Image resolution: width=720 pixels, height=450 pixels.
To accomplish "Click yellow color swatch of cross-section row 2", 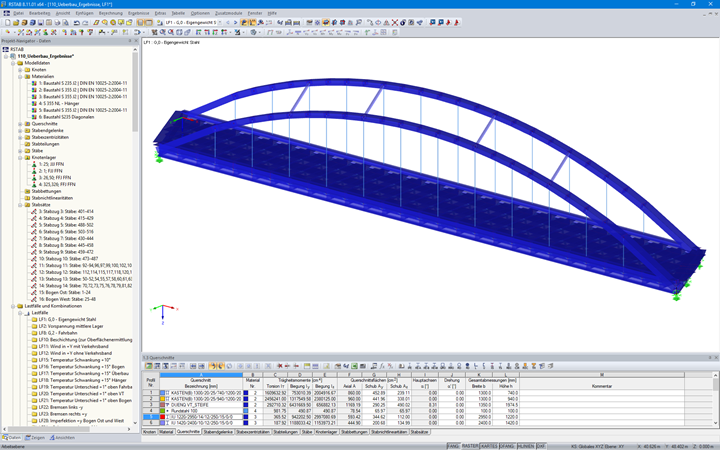I will coord(162,399).
